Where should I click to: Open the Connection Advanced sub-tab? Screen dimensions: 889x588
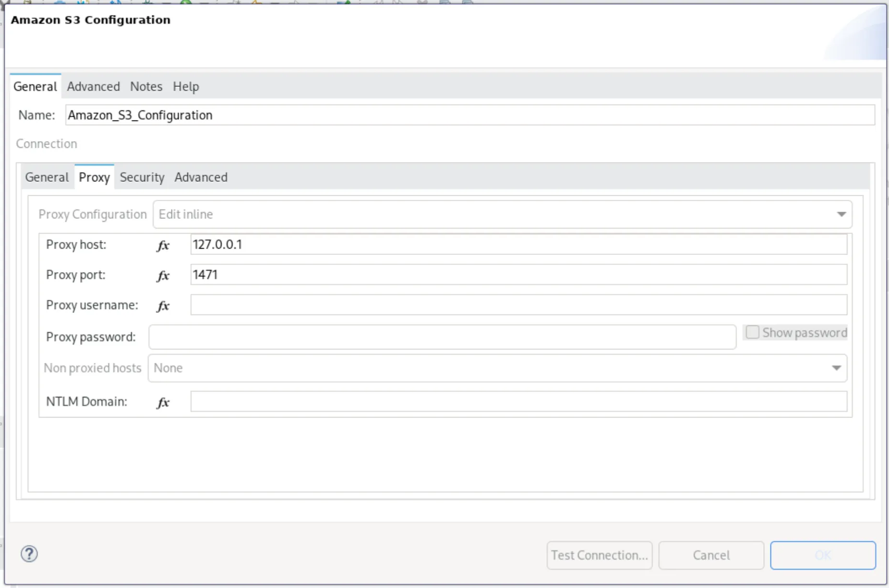pos(201,177)
